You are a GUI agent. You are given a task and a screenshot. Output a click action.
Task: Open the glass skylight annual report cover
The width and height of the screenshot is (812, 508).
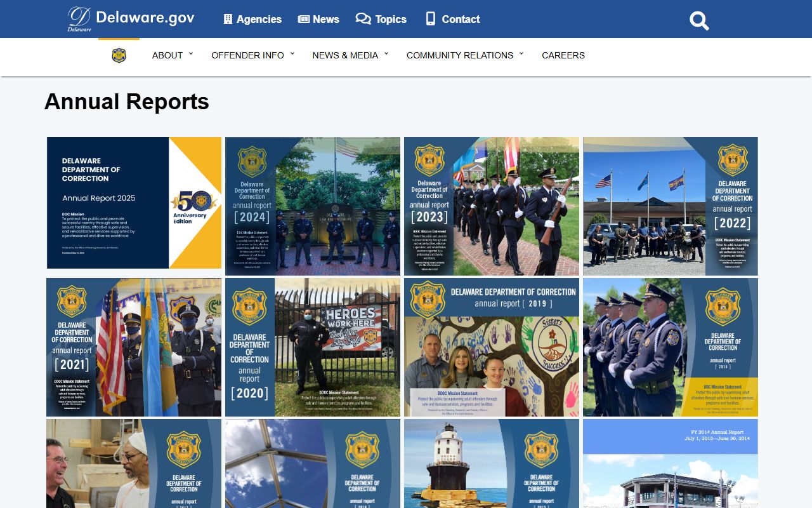[313, 464]
